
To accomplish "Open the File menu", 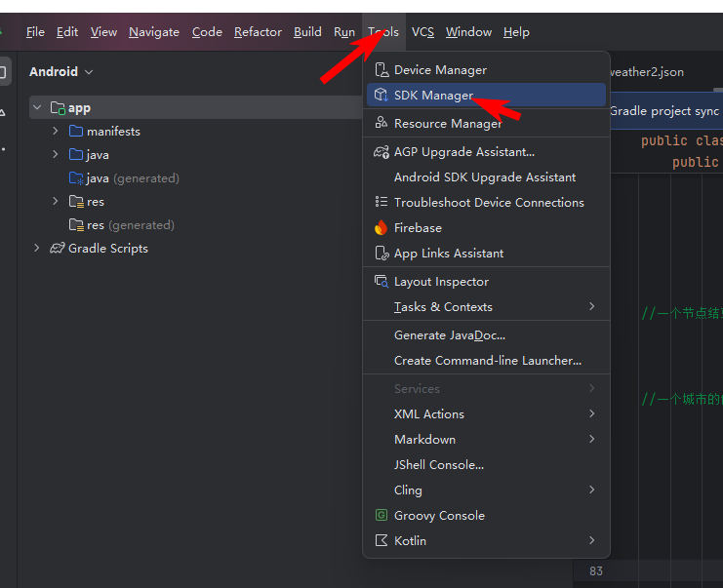I will pos(35,32).
